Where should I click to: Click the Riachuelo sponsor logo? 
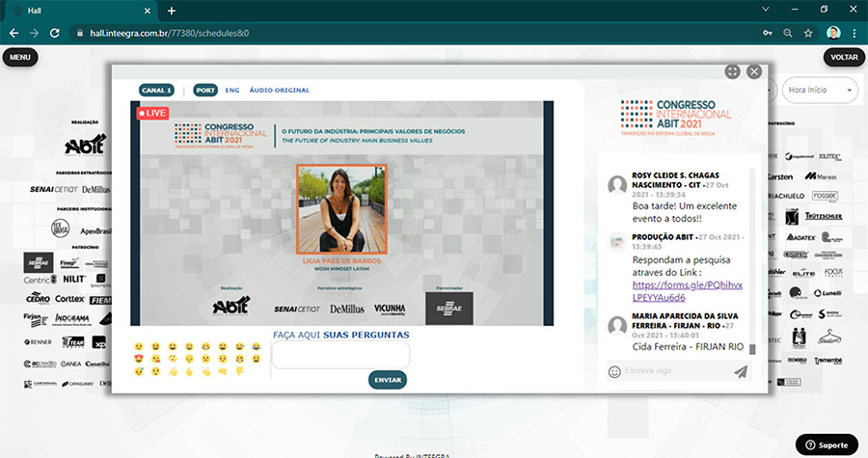coord(786,196)
